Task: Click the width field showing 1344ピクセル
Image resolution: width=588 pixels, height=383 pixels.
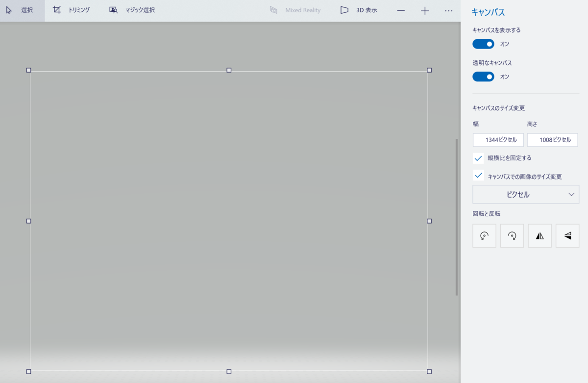Action: point(498,140)
